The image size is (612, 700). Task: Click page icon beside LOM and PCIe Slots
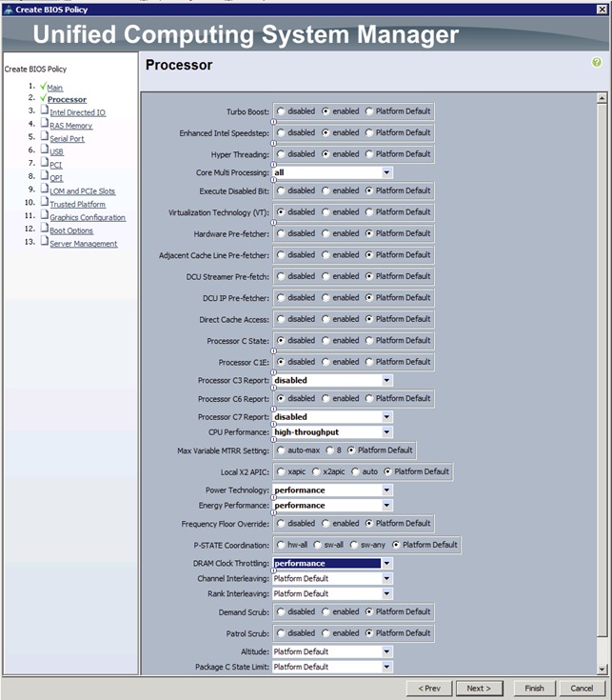click(44, 188)
